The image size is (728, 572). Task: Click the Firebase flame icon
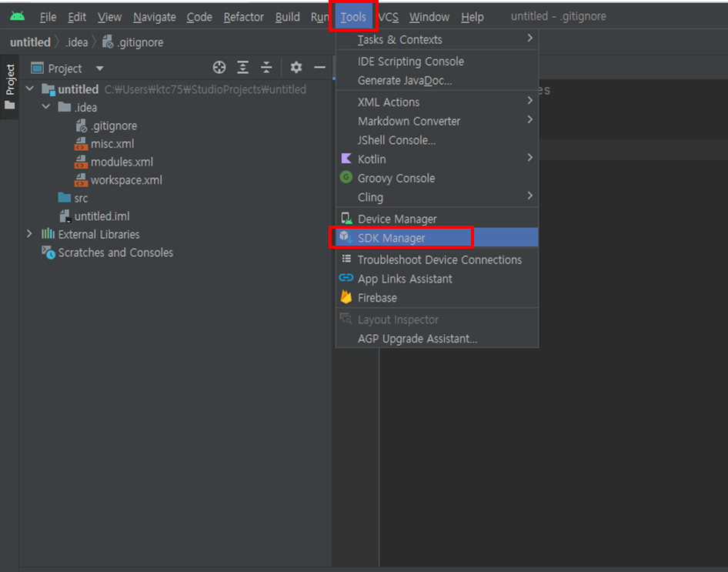346,298
